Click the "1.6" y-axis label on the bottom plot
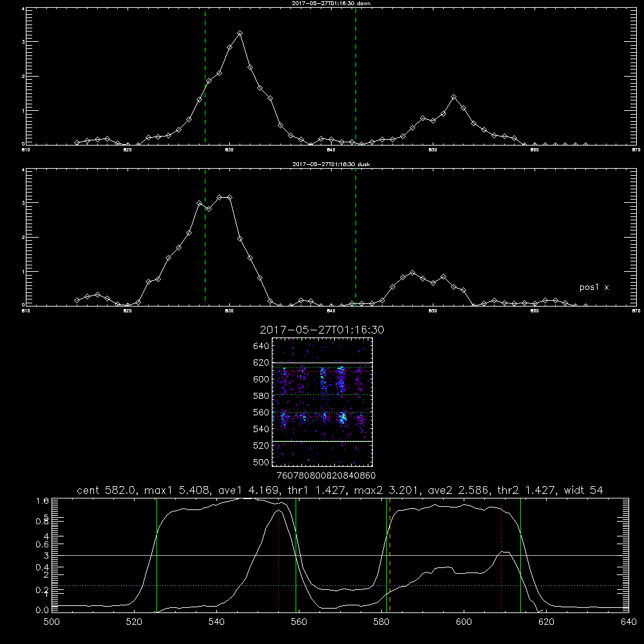The width and height of the screenshot is (644, 644). pos(43,501)
